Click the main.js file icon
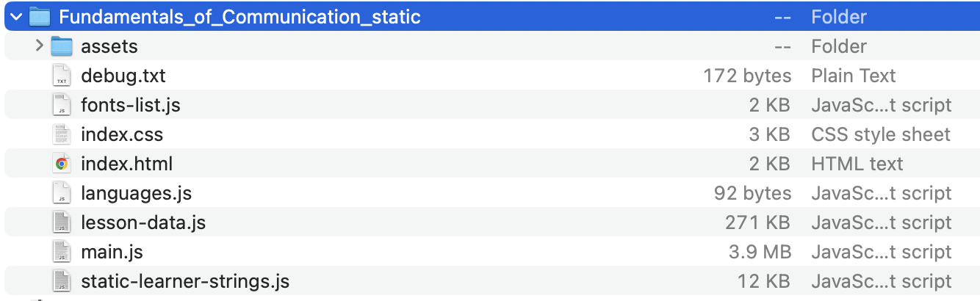The height and width of the screenshot is (301, 980). 62,252
